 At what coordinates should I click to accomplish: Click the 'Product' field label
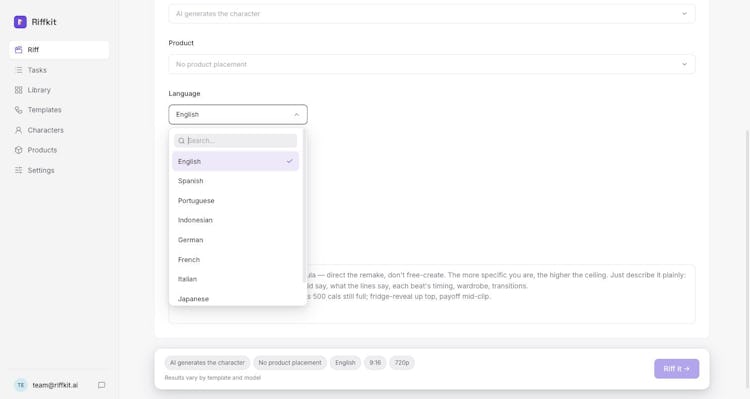[x=181, y=43]
